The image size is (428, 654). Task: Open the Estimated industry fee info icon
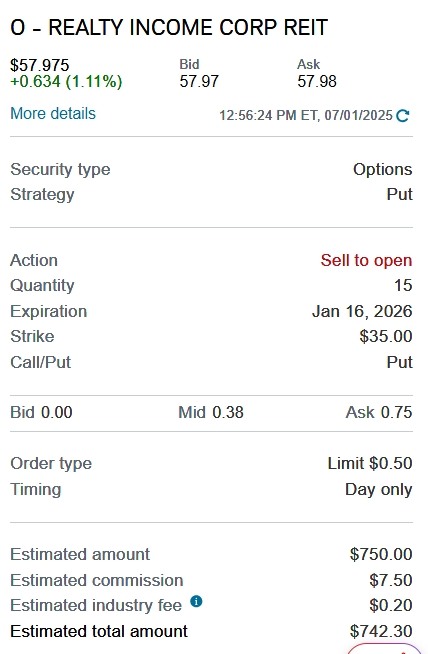196,601
